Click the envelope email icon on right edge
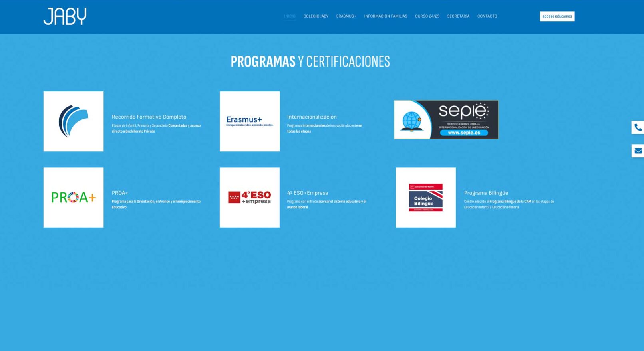 point(638,151)
